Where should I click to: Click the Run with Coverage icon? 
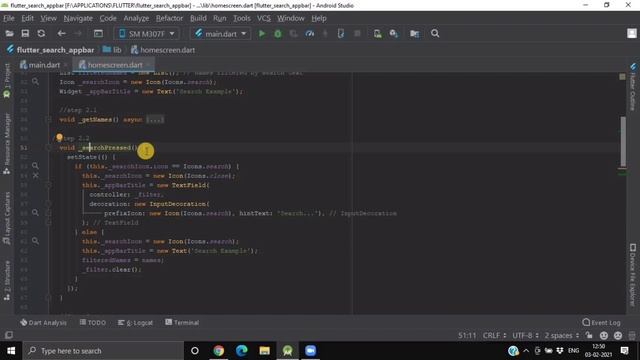[293, 33]
